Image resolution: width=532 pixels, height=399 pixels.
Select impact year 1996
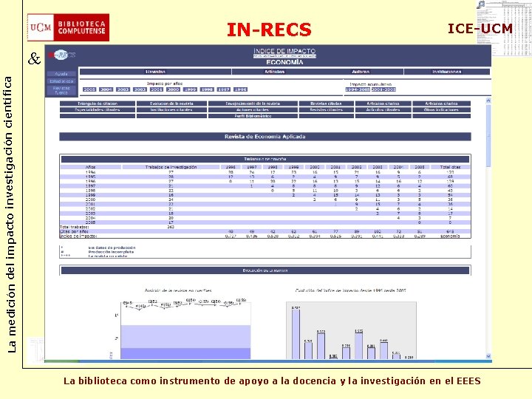coord(240,89)
